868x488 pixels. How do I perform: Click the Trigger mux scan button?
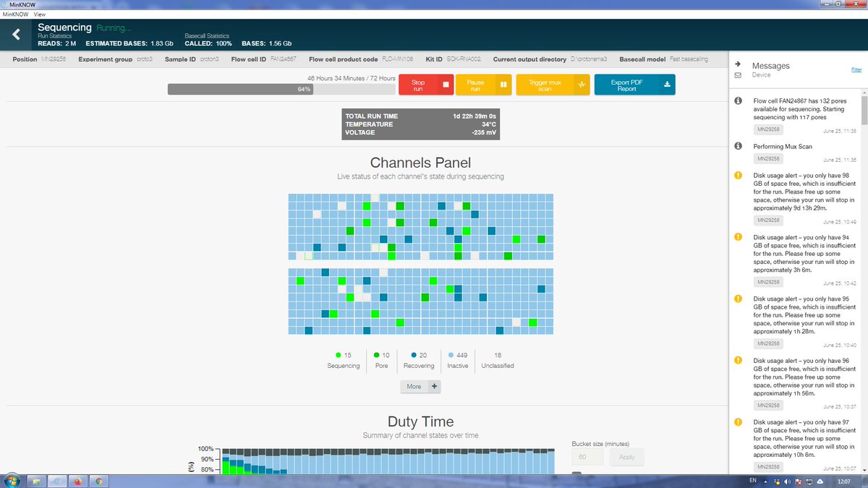pyautogui.click(x=554, y=85)
